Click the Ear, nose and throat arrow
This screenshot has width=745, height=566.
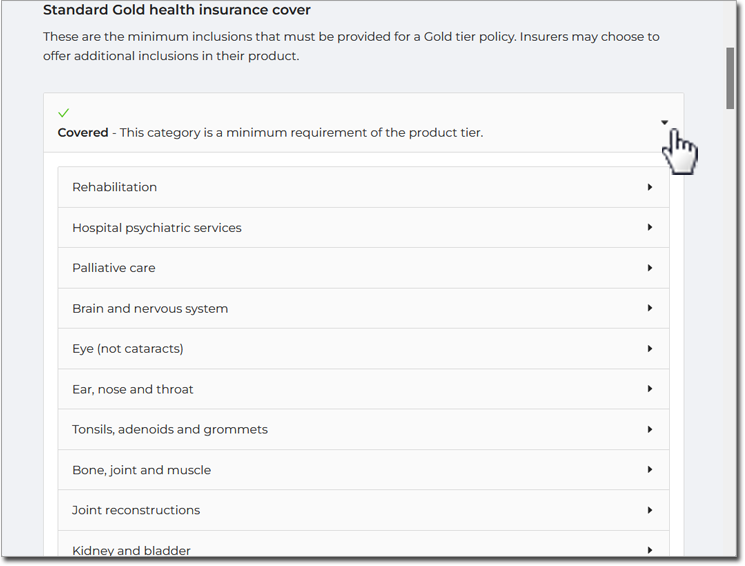pos(649,389)
